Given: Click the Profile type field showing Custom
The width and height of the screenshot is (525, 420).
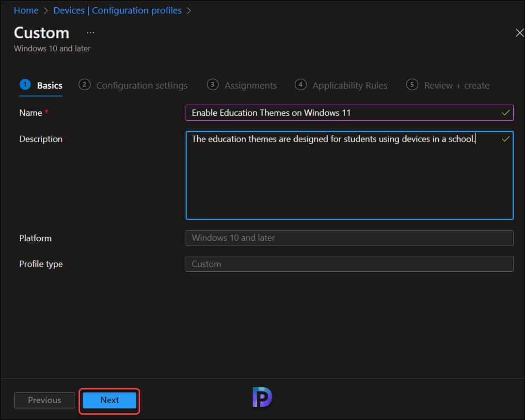Looking at the screenshot, I should click(349, 264).
